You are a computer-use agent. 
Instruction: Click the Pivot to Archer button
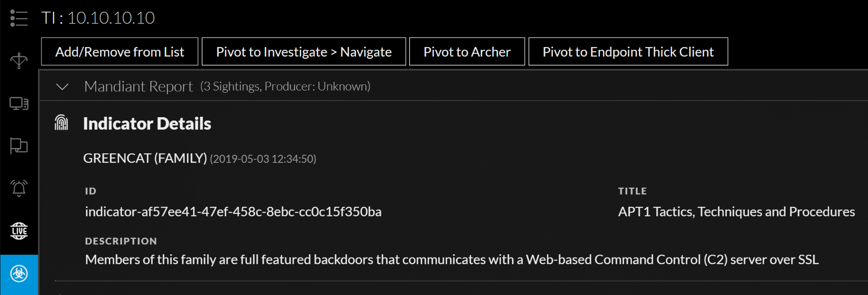(x=467, y=52)
